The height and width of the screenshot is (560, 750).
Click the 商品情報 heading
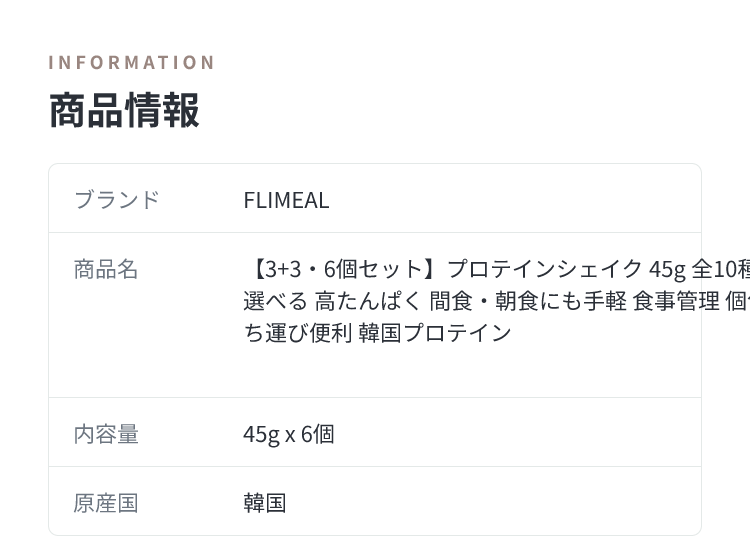124,110
